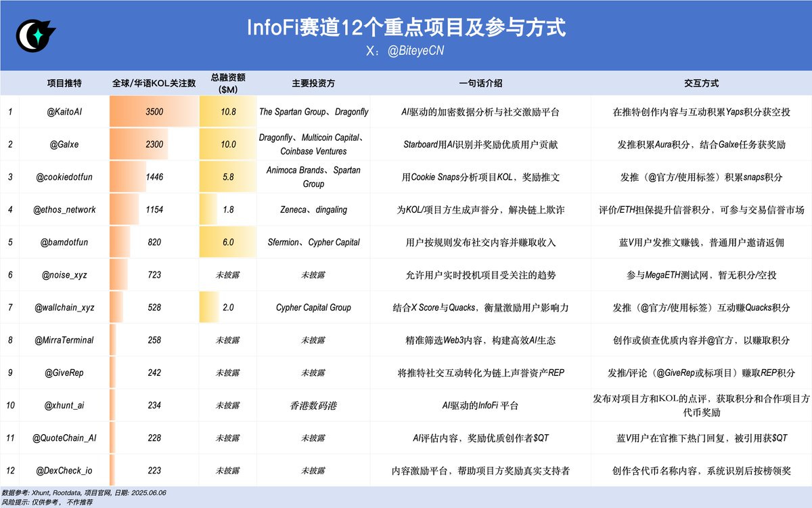812x508 pixels.
Task: Click row number 12 in the index column
Action: 9,470
